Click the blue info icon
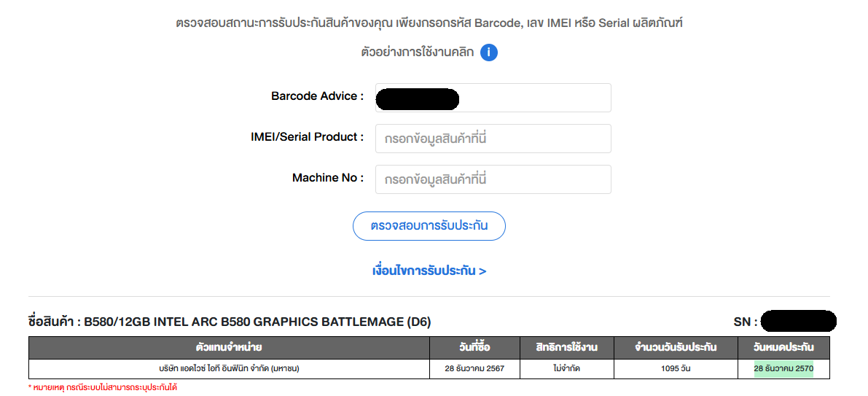 [489, 53]
